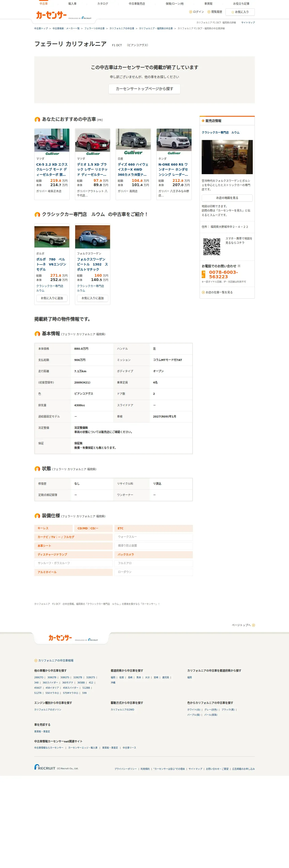Click カーセンサーエッジ・輸入車 footer link
Screen dimensions: 289x868
[83, 747]
